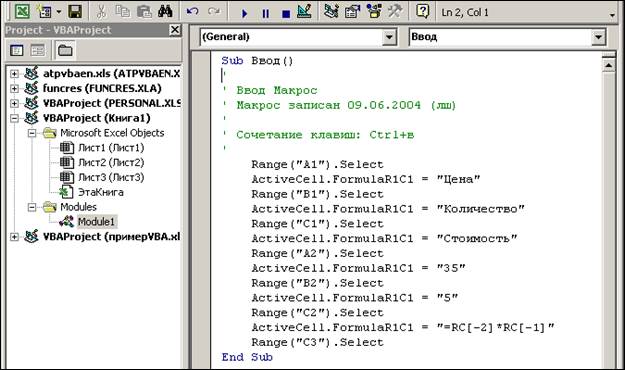Open Visual Basic Help question icon
625x370 pixels.
click(422, 11)
